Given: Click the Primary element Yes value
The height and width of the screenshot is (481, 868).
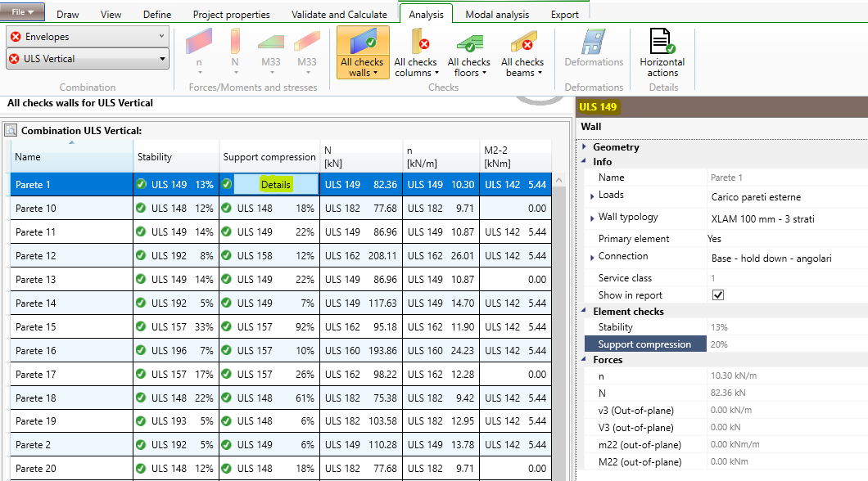Looking at the screenshot, I should click(714, 238).
